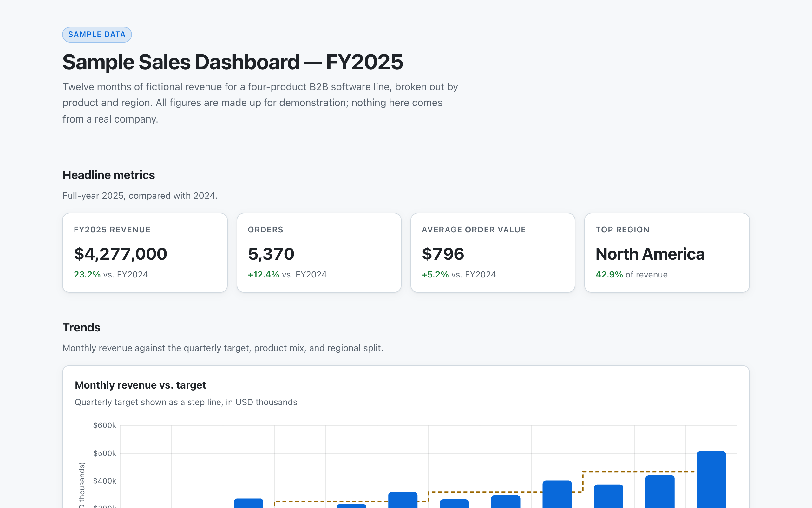Click the $400k y-axis label
Image resolution: width=812 pixels, height=508 pixels.
pos(104,481)
